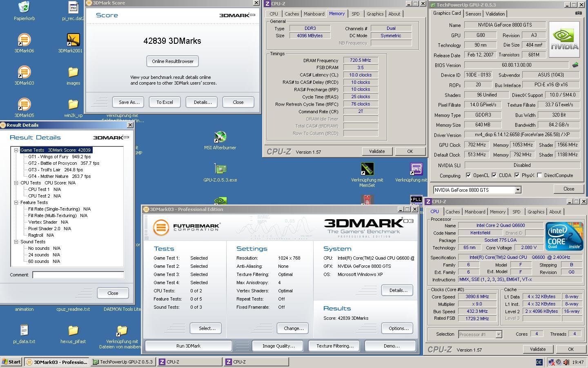Open the Processor #1 selection dropdown

498,334
